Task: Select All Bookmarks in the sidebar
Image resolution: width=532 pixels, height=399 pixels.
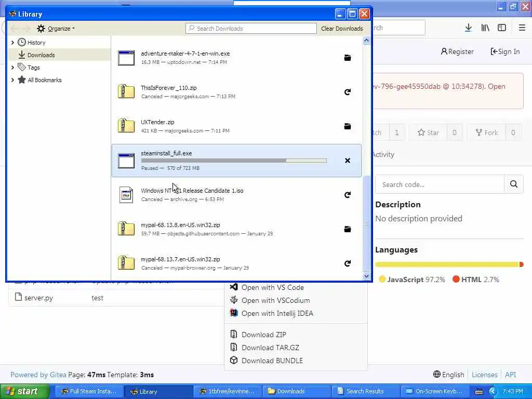Action: [x=44, y=80]
